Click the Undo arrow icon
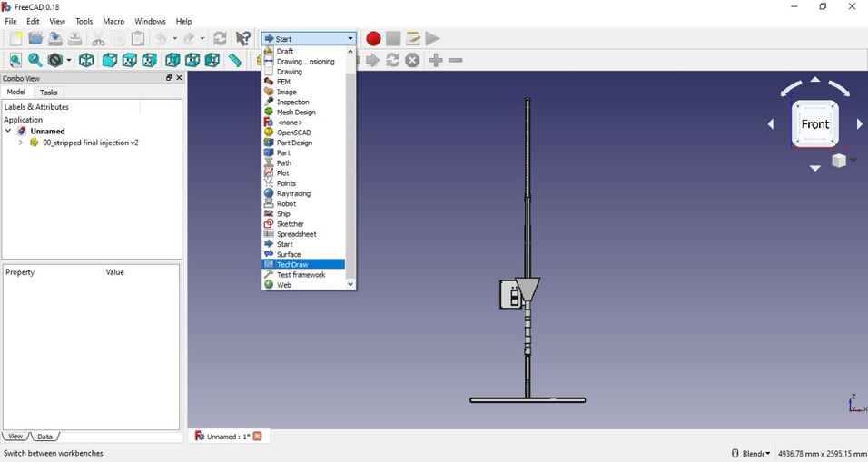This screenshot has height=462, width=868. point(161,38)
